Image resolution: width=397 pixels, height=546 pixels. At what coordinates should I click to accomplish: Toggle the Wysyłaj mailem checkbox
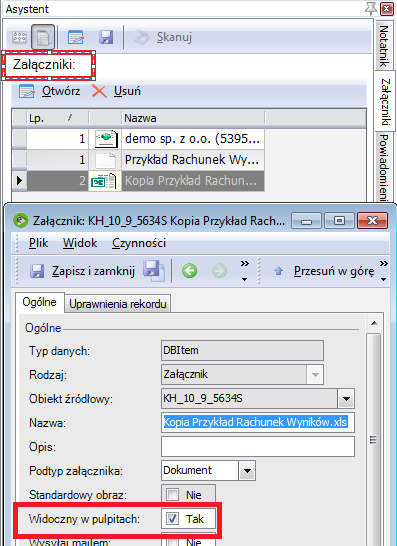coord(172,542)
